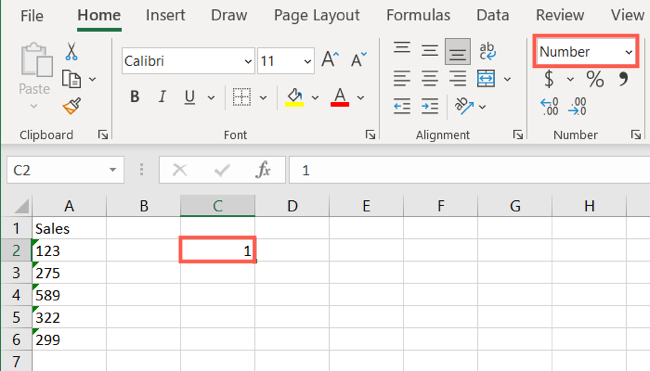
Task: Open the Clipboard dialog launcher
Action: point(102,134)
